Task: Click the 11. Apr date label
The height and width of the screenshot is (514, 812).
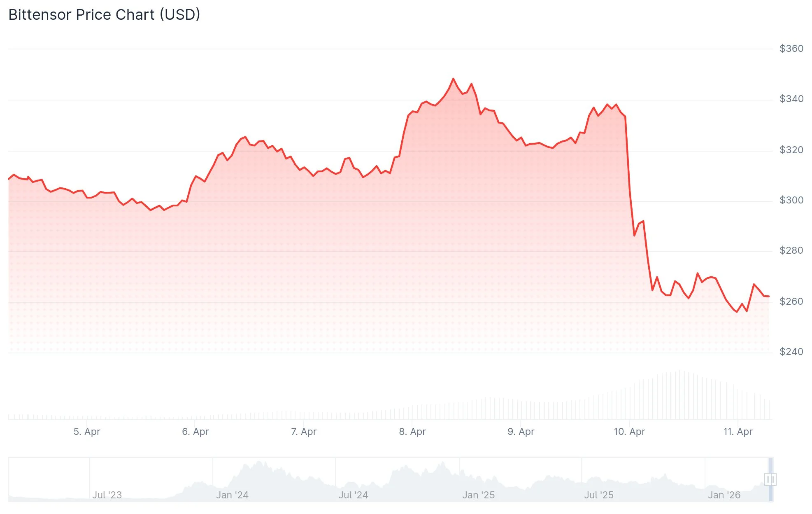Action: click(738, 432)
